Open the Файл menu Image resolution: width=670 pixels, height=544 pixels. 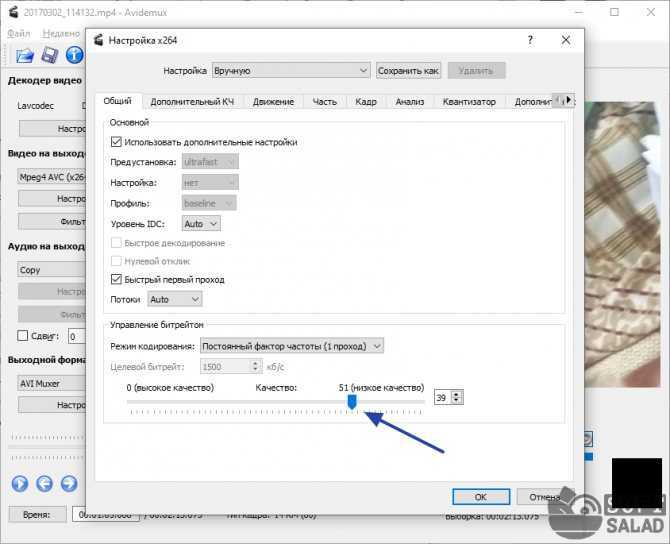[x=19, y=33]
